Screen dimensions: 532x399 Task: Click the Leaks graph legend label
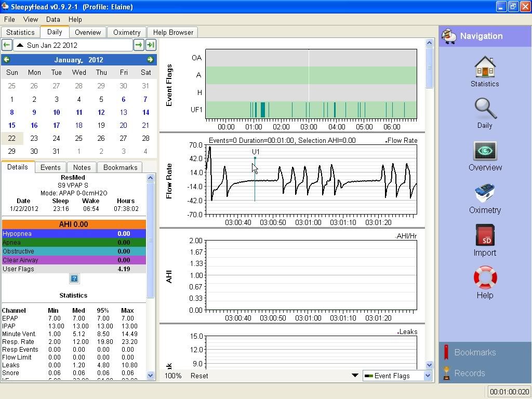(407, 332)
